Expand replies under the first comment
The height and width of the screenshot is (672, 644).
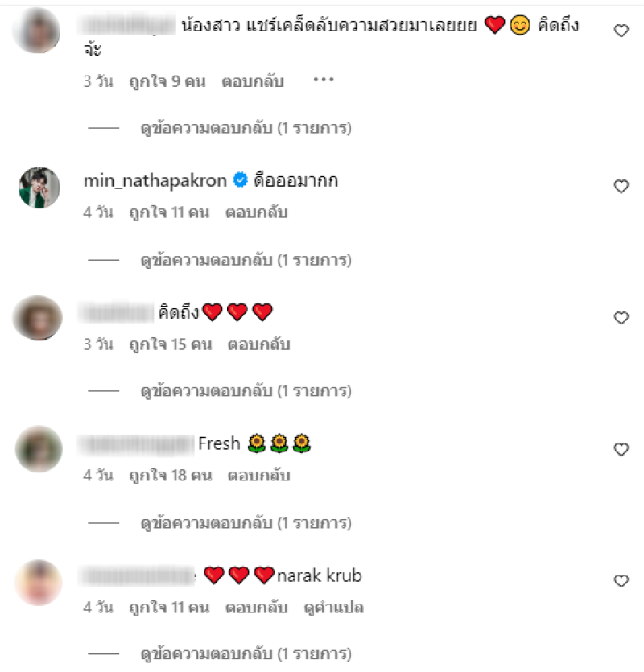pos(246,128)
